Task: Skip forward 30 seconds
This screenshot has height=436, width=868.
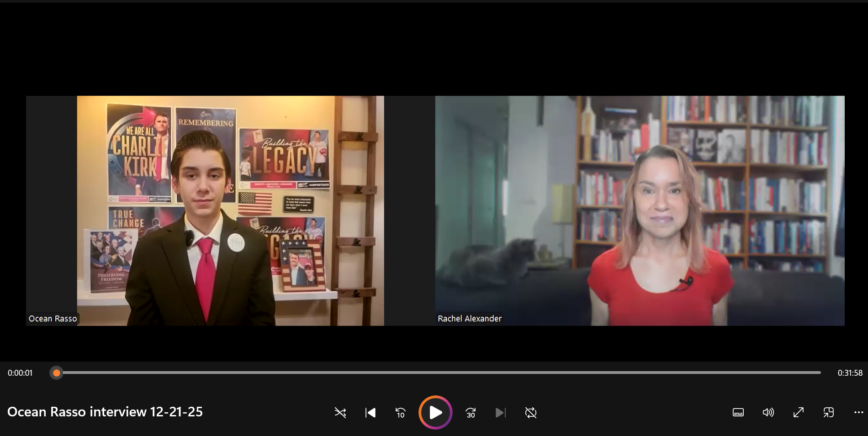Action: (x=471, y=413)
